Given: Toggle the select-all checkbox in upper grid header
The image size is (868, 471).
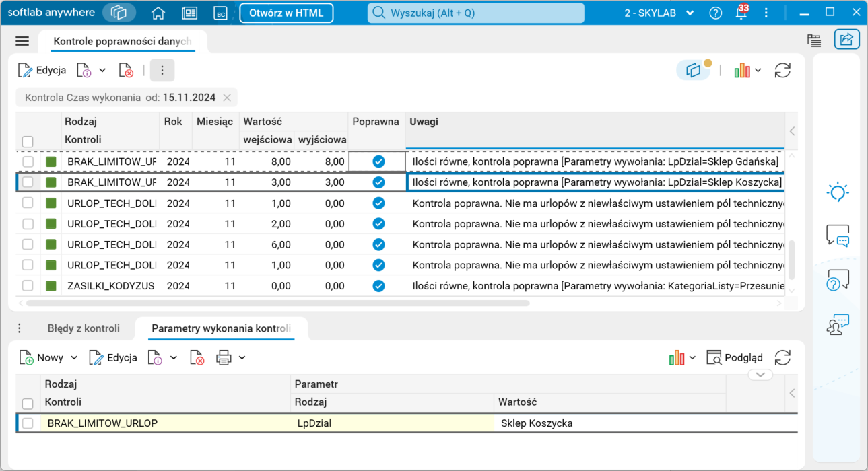Looking at the screenshot, I should point(28,141).
